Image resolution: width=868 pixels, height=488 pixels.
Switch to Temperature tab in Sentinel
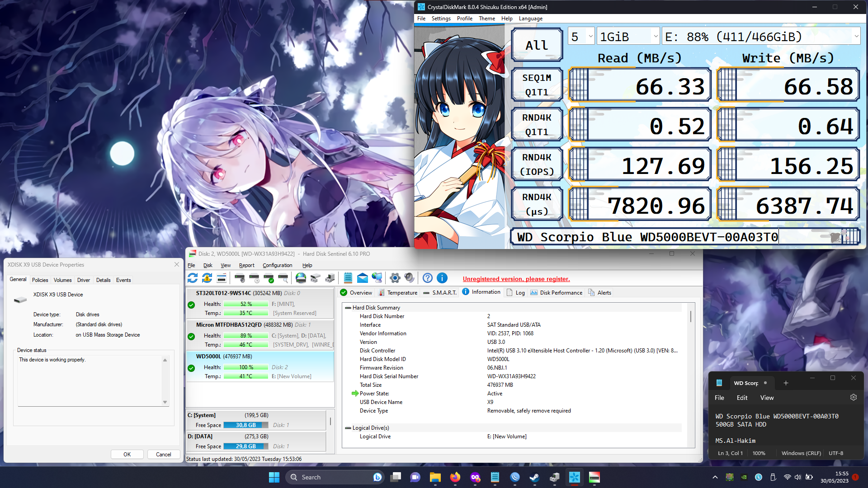pos(398,293)
